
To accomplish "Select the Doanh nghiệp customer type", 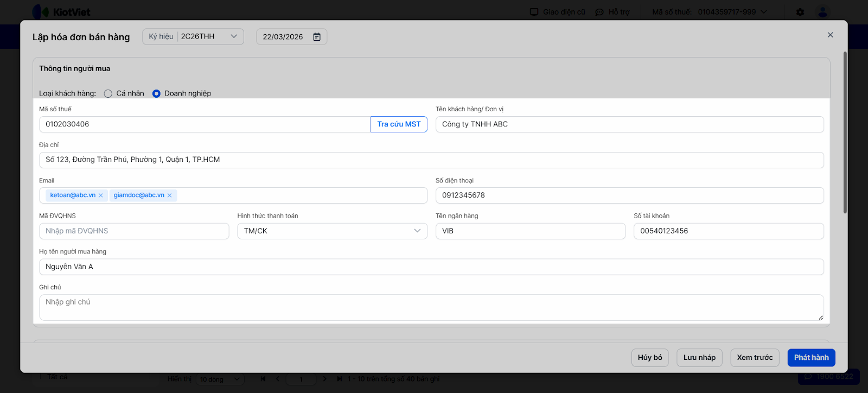I will point(156,93).
